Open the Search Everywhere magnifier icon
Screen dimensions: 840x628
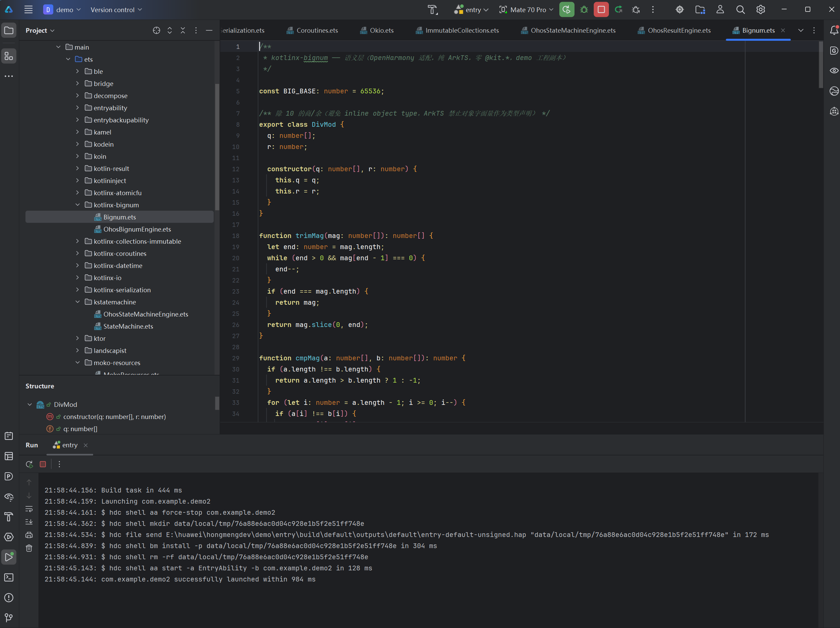[740, 10]
